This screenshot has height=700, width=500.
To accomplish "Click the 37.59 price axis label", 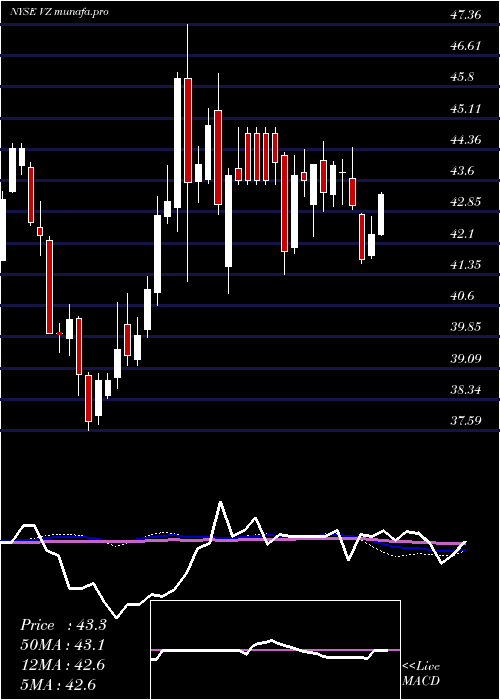I will 465,421.
